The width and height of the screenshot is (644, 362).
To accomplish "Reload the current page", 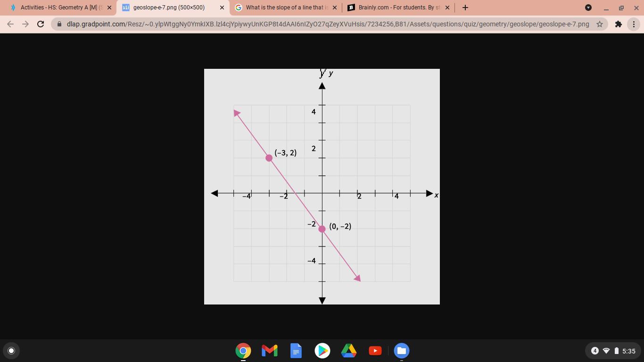I will [41, 24].
